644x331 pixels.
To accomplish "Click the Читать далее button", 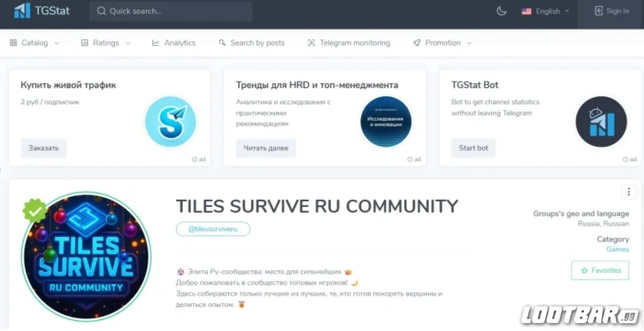I will coord(265,148).
